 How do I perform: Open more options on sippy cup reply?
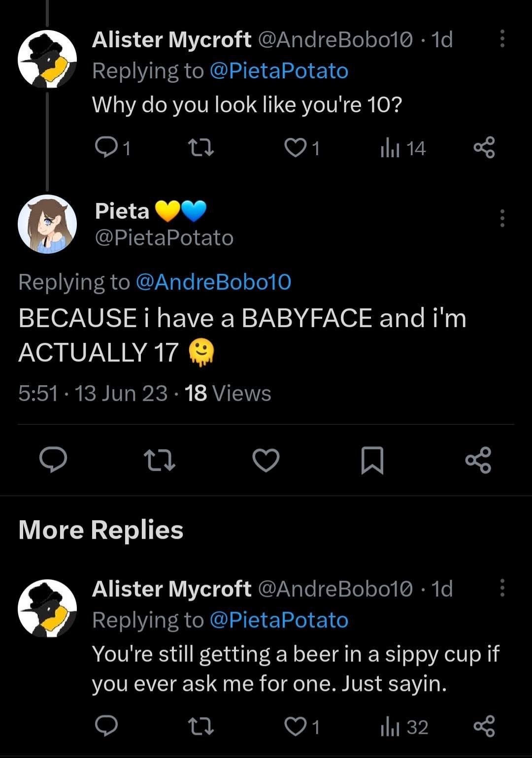click(502, 588)
